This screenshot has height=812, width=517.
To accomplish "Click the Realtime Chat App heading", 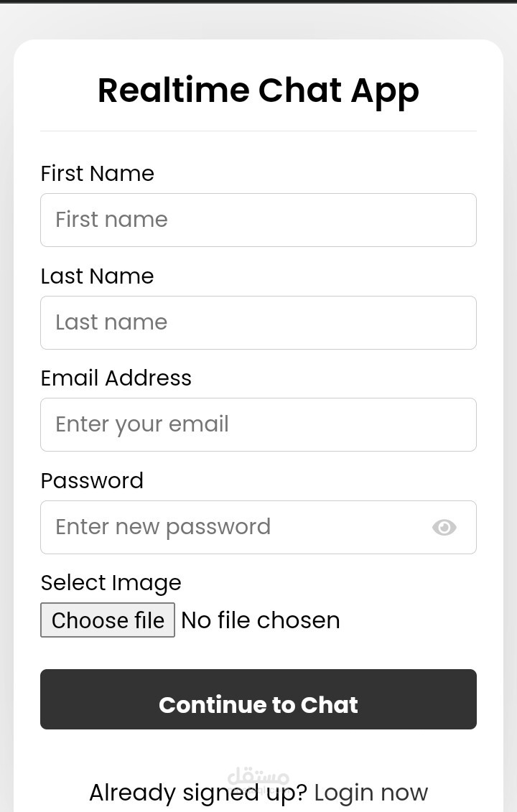I will (x=258, y=91).
